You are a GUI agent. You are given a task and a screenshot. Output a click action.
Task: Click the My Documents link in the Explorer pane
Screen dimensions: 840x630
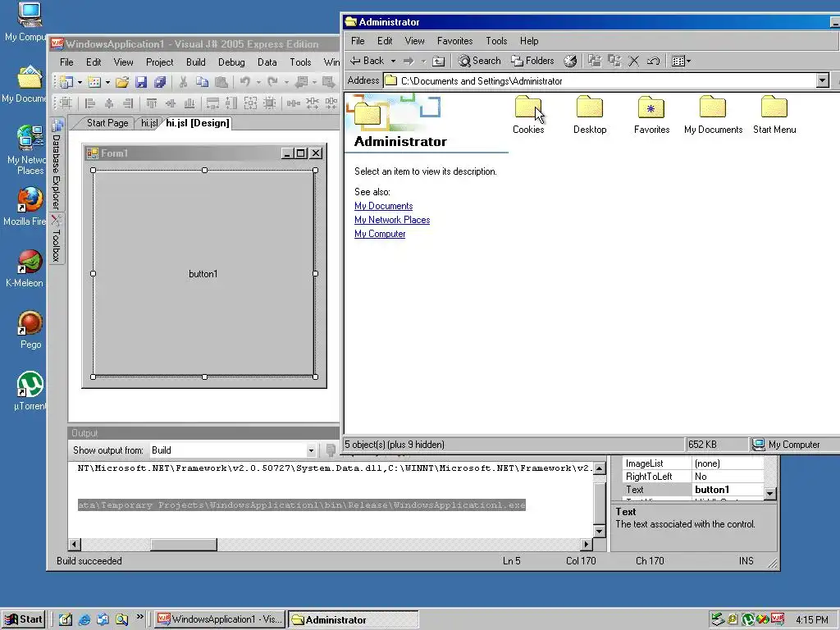(384, 206)
